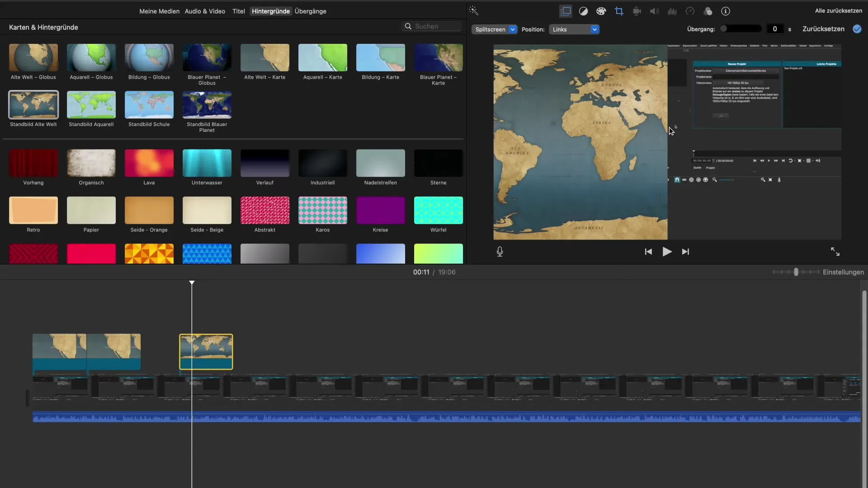The image size is (868, 488).
Task: Open timeline Einstellungen
Action: point(843,272)
